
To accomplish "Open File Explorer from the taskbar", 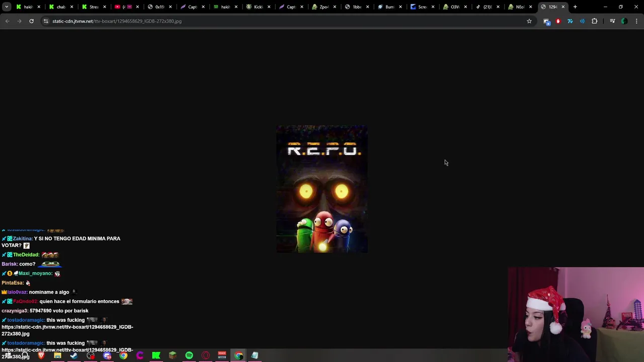I will [x=57, y=355].
